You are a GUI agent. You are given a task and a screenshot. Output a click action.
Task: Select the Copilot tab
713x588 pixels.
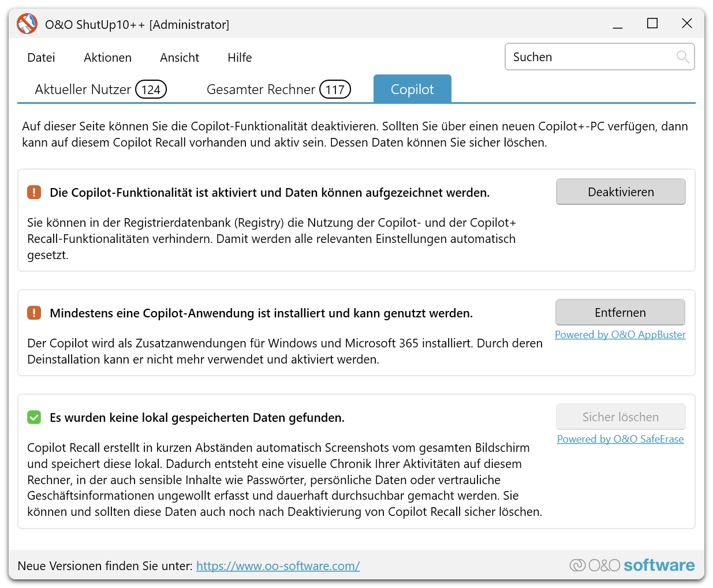pos(412,89)
